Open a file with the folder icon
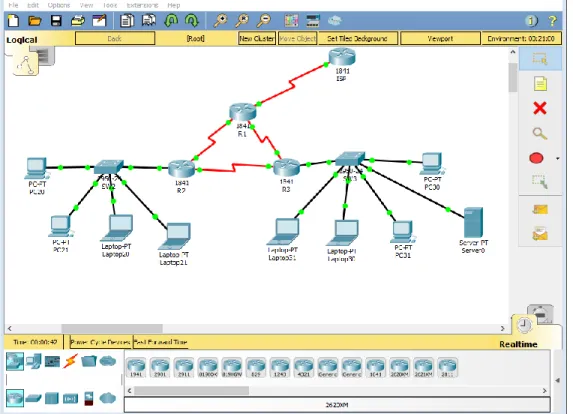573x414 pixels. pos(35,20)
